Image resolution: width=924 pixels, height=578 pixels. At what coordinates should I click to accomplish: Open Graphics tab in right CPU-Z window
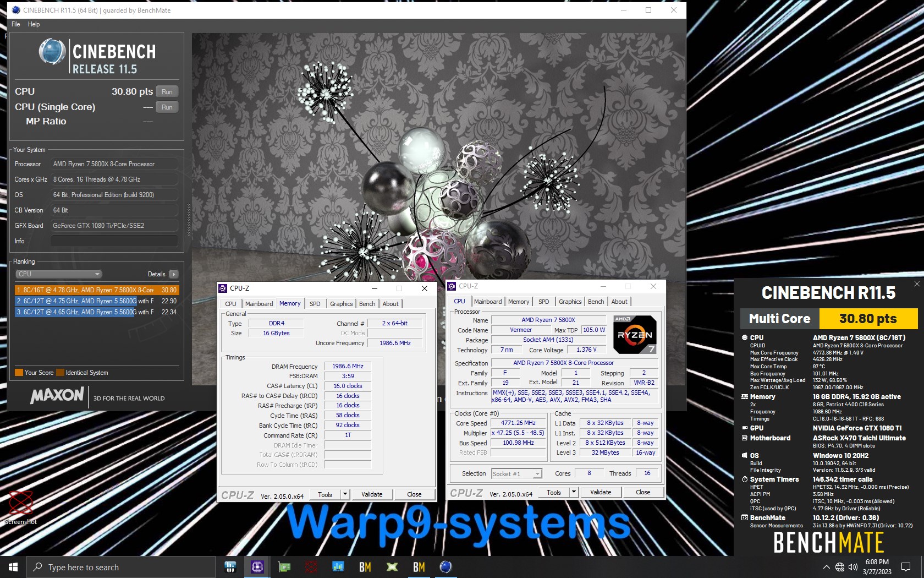(x=570, y=302)
